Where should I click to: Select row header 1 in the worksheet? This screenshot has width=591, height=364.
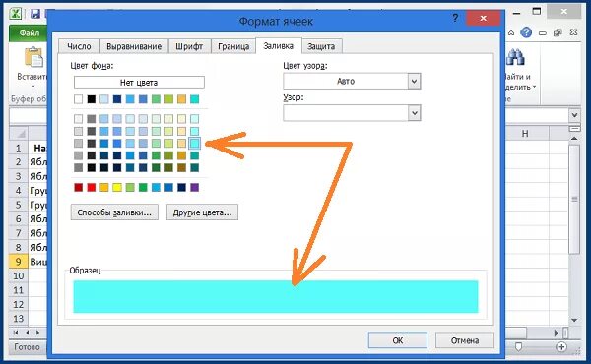[18, 148]
